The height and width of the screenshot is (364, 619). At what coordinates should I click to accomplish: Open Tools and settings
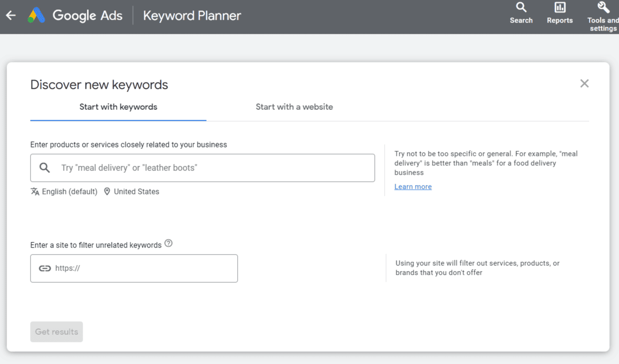click(603, 12)
